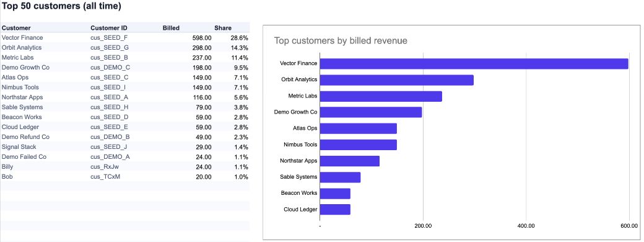Select the 3.8% share cell

point(241,107)
